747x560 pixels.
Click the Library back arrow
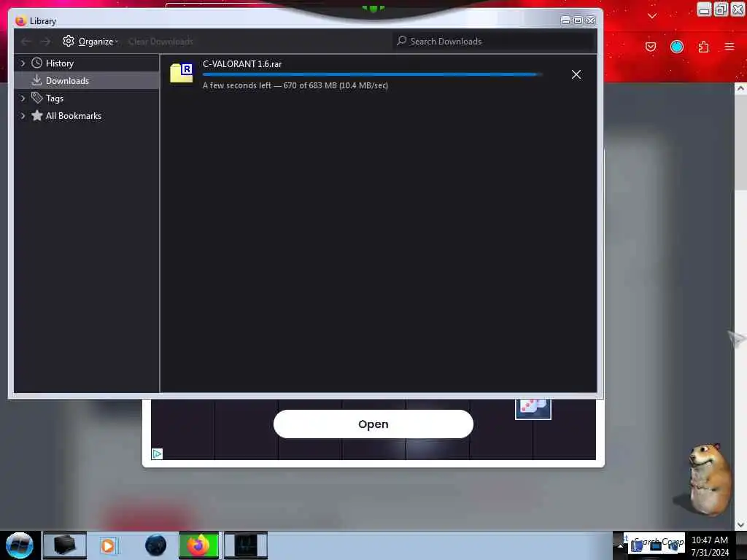(26, 42)
